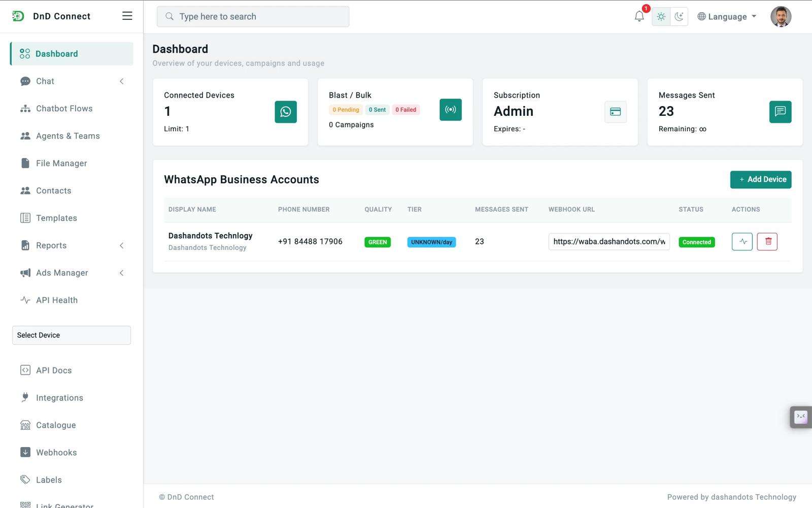Open Chatbot Flows
The width and height of the screenshot is (812, 508).
tap(72, 109)
